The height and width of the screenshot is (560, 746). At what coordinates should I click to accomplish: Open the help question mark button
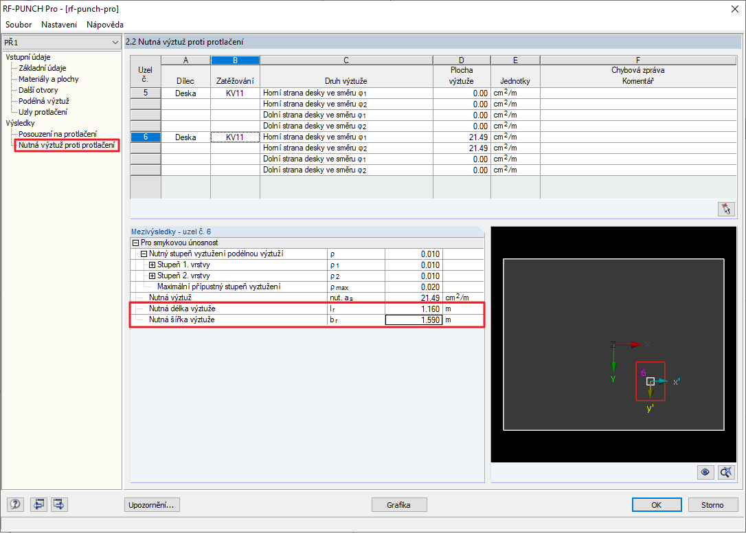(15, 504)
